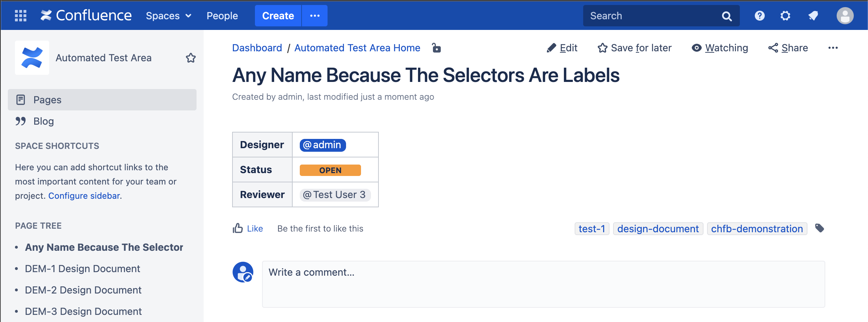Open the app switcher grid icon
Viewport: 868px width, 322px height.
click(x=21, y=16)
